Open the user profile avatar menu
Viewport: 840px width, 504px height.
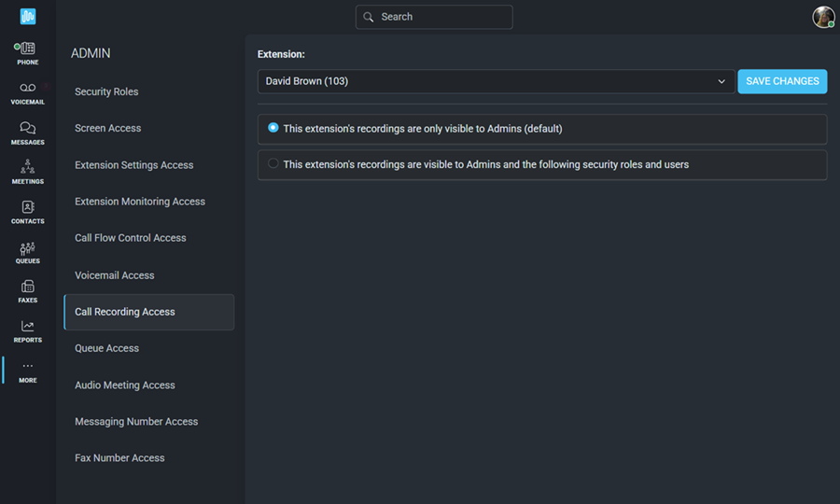(823, 17)
